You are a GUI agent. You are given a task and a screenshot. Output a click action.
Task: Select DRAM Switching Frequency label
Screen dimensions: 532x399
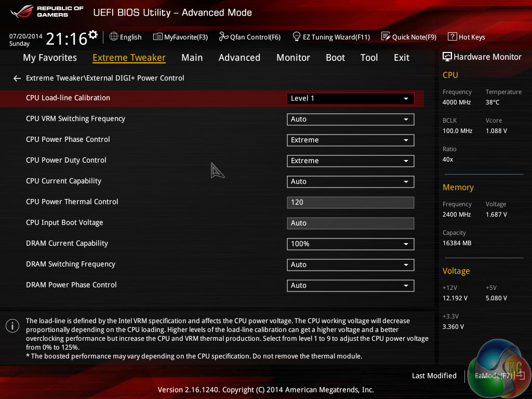71,264
